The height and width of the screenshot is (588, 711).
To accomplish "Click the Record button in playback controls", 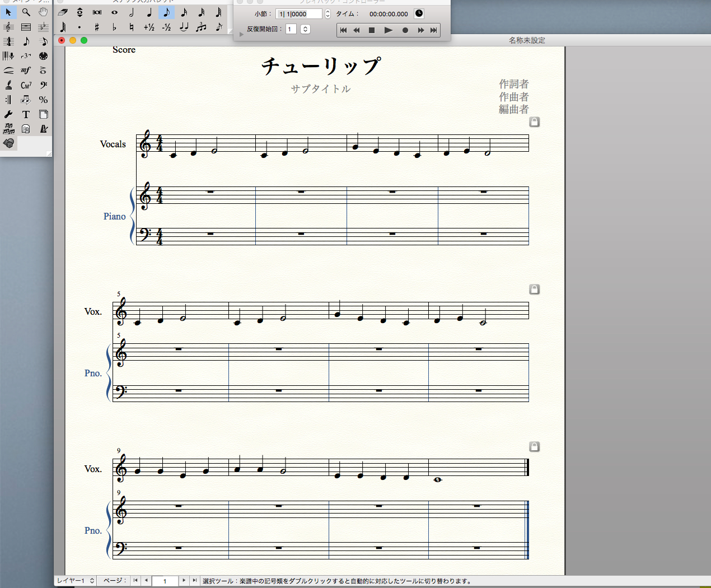I will tap(405, 30).
